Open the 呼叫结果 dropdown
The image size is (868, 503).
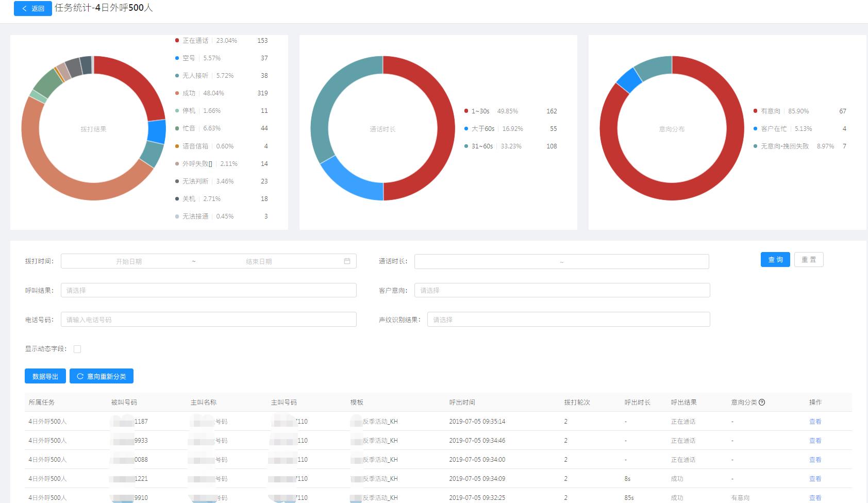(208, 290)
